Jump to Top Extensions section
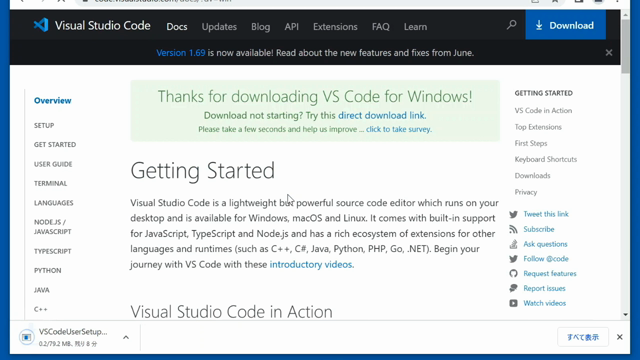640x360 pixels. [538, 127]
